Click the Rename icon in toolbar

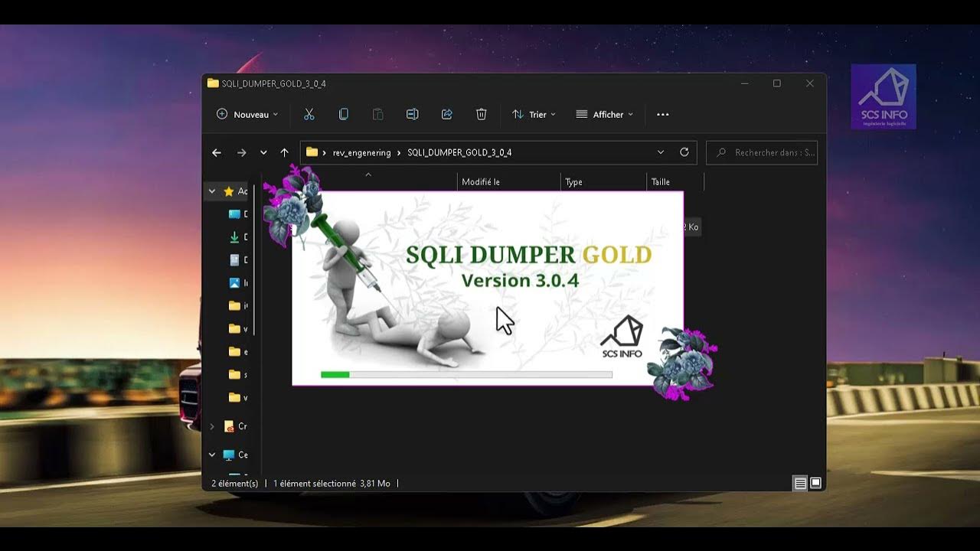[412, 114]
